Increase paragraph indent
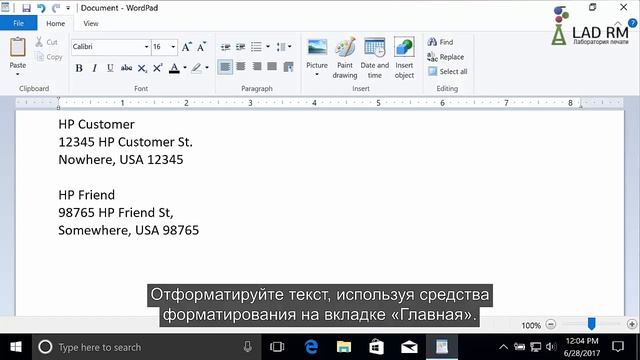This screenshot has height=360, width=640. [x=240, y=47]
